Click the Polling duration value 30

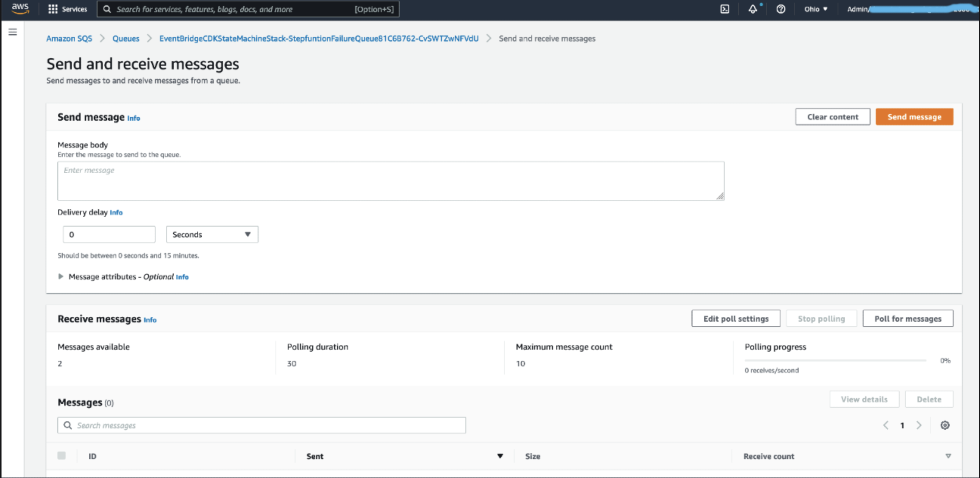tap(291, 364)
